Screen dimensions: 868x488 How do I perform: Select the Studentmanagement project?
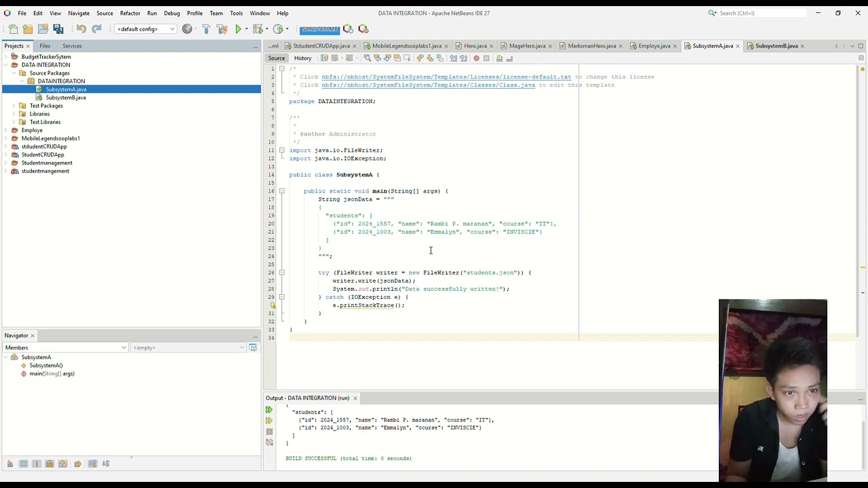tap(47, 163)
